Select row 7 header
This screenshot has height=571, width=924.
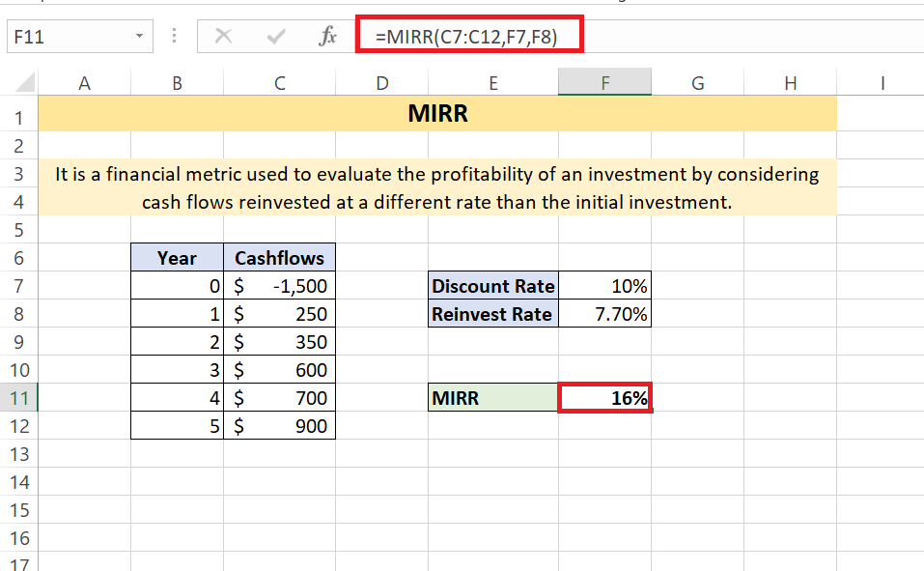pos(19,286)
